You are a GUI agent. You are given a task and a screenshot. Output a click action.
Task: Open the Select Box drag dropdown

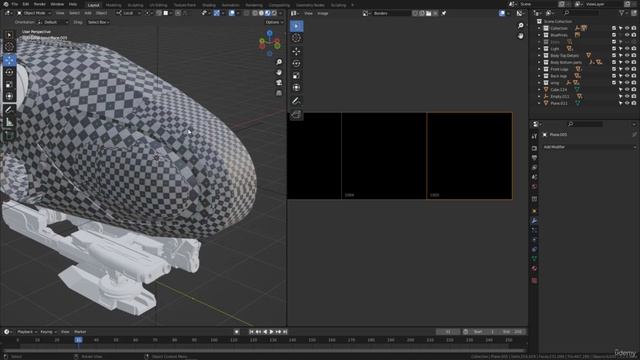click(98, 22)
